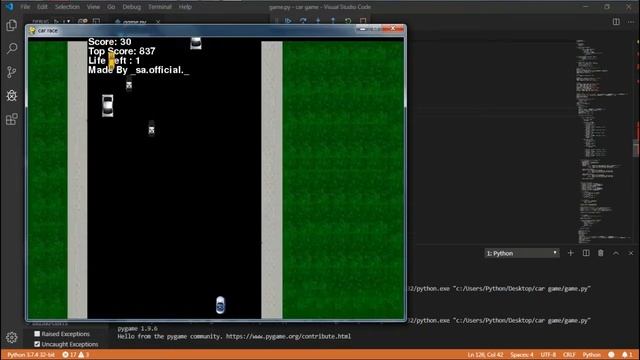
Task: Click Ln 126, Col 42 status item
Action: click(x=485, y=355)
